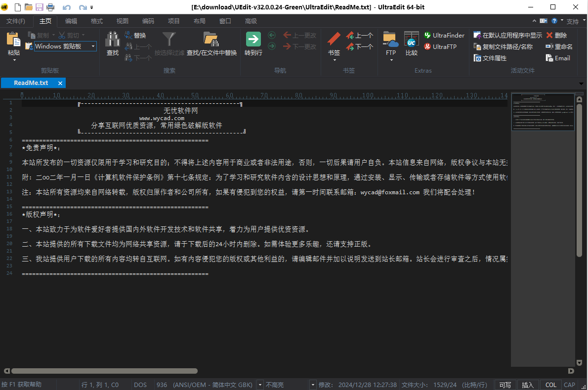Open 查找/在文件中替换 tool

[211, 43]
